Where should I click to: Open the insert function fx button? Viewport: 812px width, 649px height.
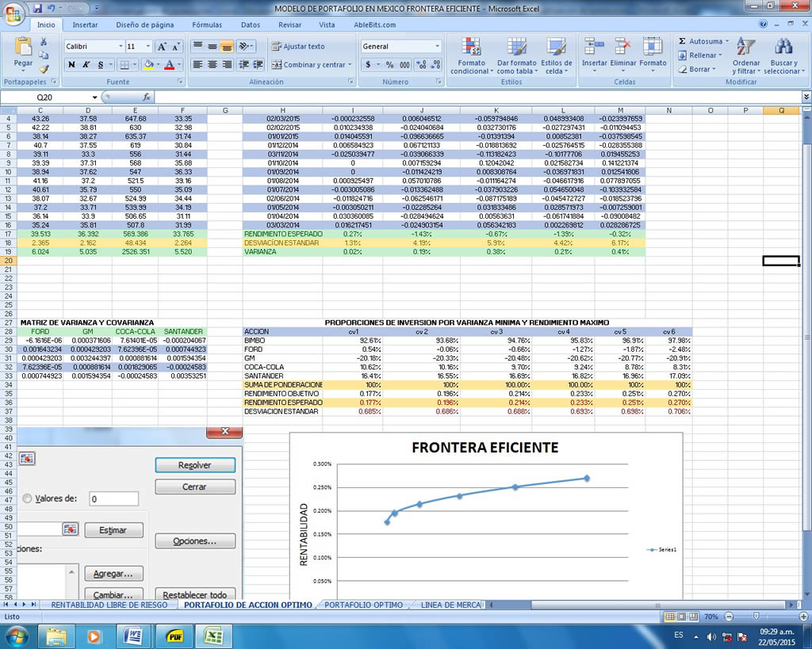pos(147,97)
